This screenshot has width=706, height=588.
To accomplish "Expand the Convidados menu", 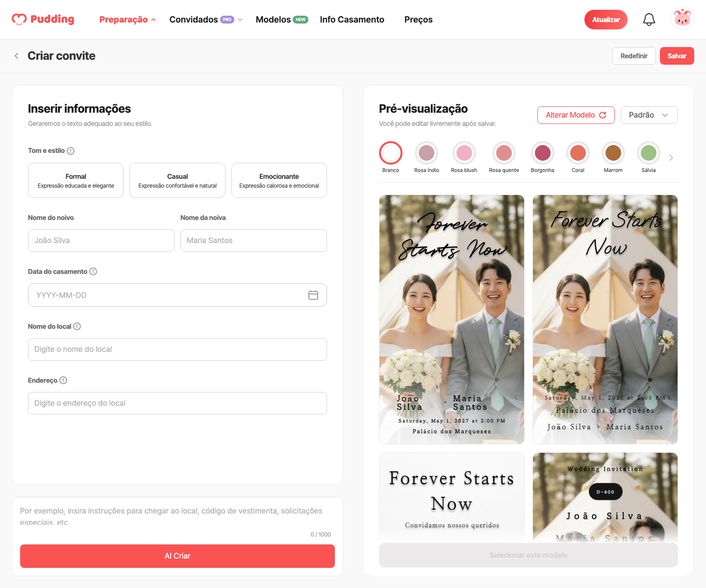I will click(206, 20).
